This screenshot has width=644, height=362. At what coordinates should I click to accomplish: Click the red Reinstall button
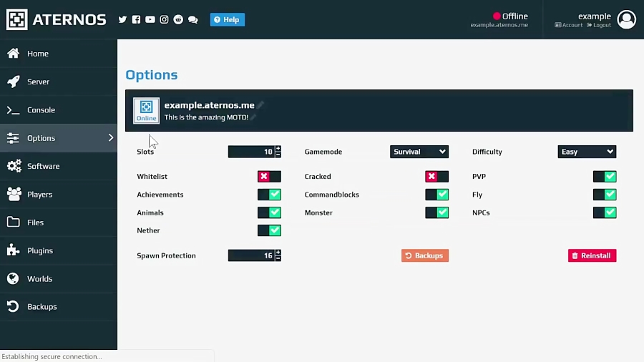tap(592, 255)
